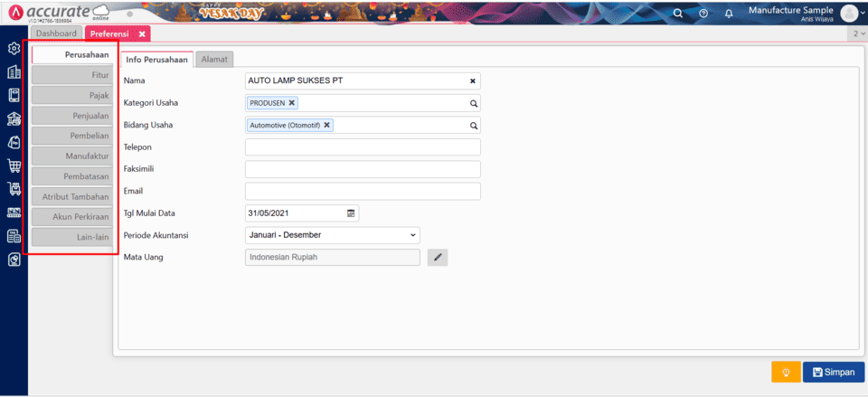This screenshot has height=397, width=868.
Task: Open the Fitur preference section
Action: coord(72,75)
